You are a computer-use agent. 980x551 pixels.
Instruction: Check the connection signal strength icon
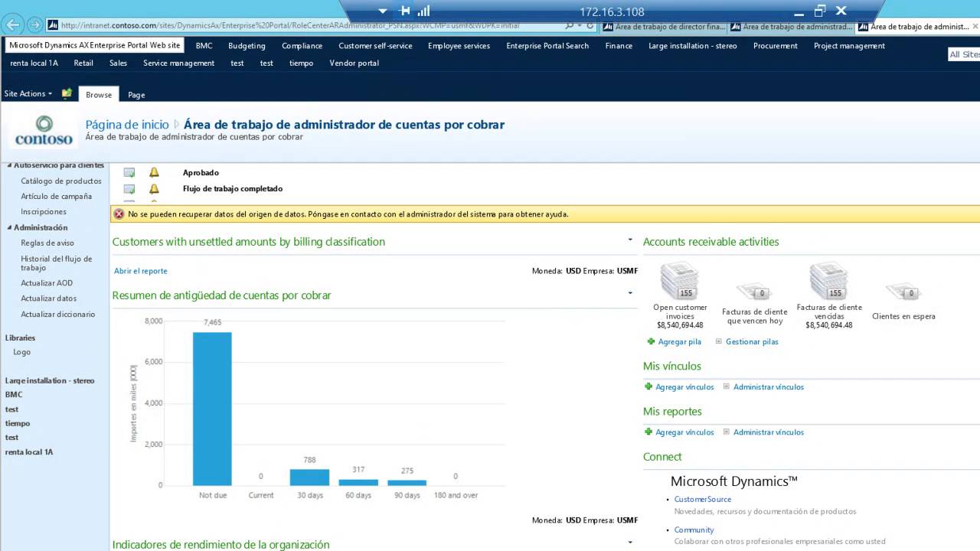point(423,11)
